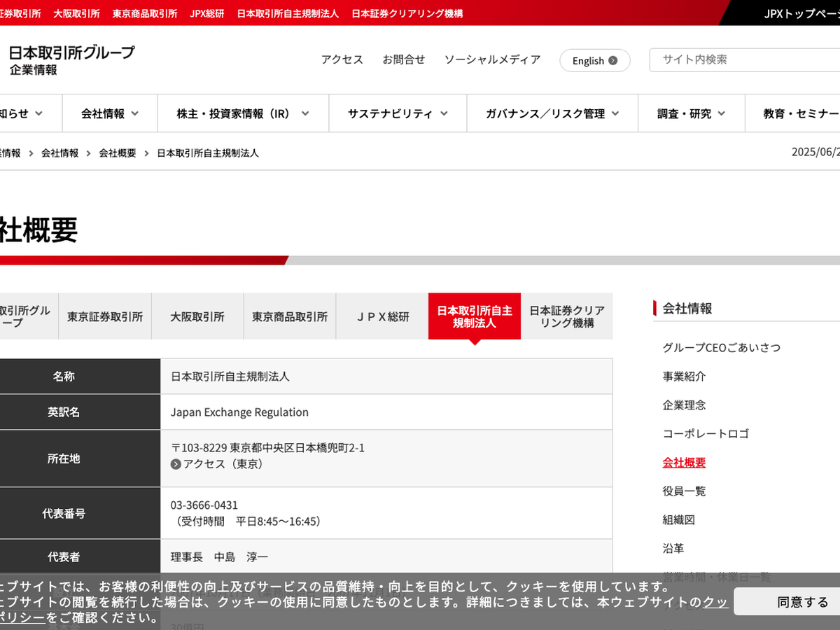Open 役員一覧 from the side menu
The image size is (840, 630).
(x=684, y=491)
